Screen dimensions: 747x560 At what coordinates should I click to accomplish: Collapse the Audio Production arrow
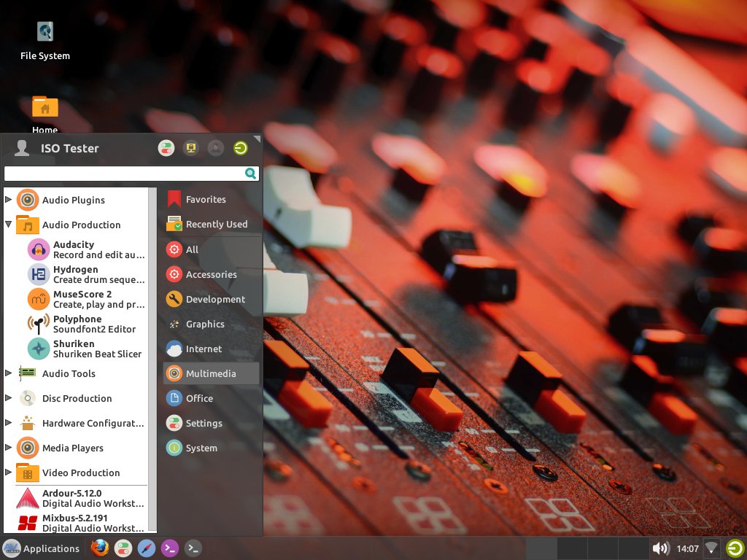click(8, 224)
